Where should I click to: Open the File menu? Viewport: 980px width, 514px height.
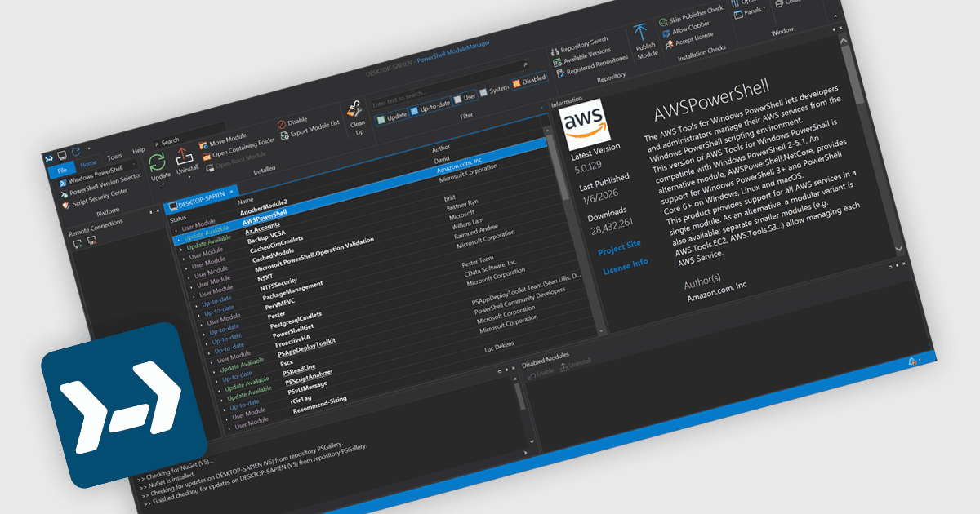pyautogui.click(x=61, y=171)
